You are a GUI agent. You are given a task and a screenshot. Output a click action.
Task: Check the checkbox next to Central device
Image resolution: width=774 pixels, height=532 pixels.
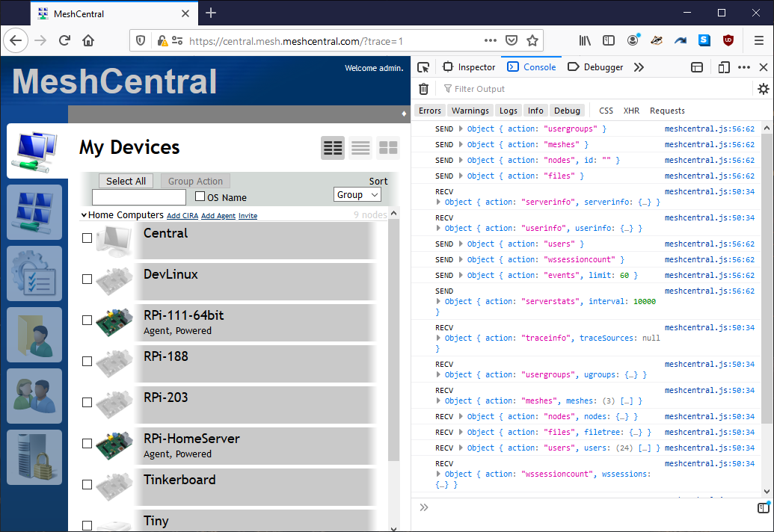click(87, 238)
